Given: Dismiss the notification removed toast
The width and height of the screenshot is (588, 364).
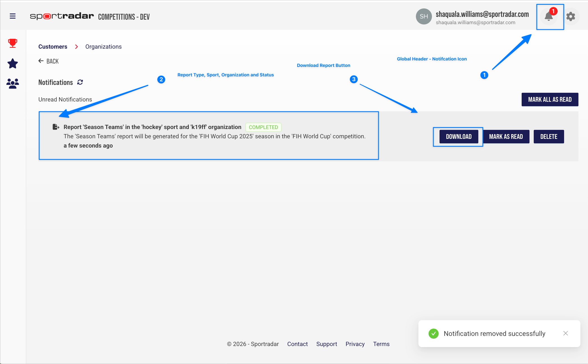Looking at the screenshot, I should pos(566,333).
